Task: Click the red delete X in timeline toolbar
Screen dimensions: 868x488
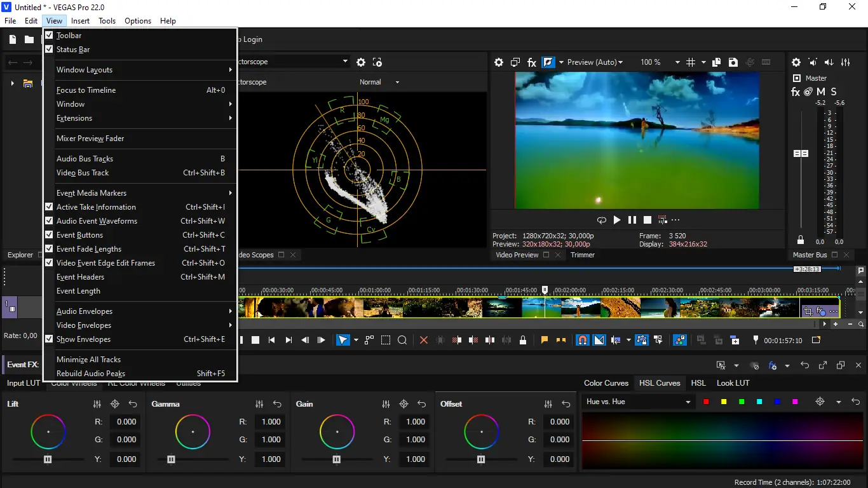Action: (x=424, y=340)
